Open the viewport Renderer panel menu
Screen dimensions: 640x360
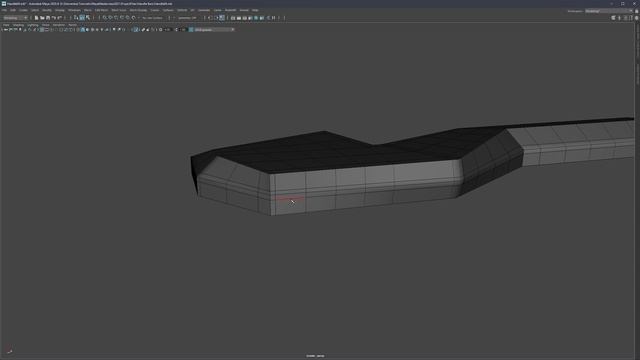pyautogui.click(x=59, y=25)
